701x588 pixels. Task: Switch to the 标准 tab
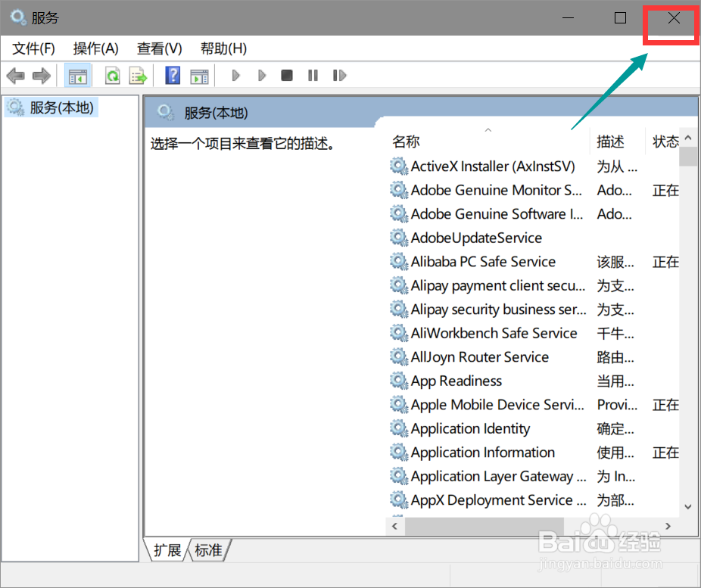209,550
